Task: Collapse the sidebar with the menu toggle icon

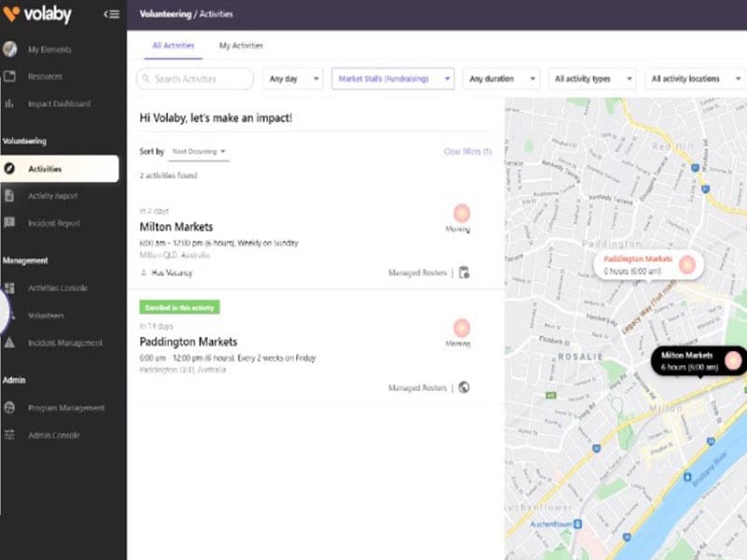Action: click(111, 14)
